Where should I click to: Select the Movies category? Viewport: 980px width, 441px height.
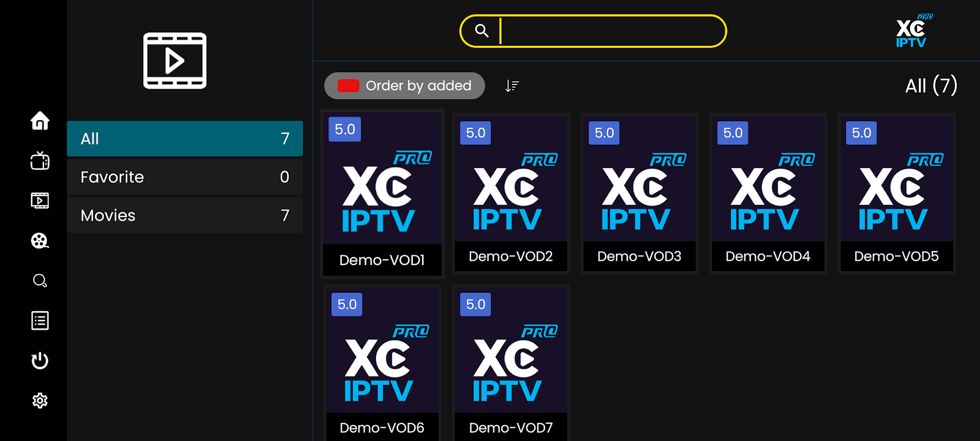pyautogui.click(x=185, y=216)
